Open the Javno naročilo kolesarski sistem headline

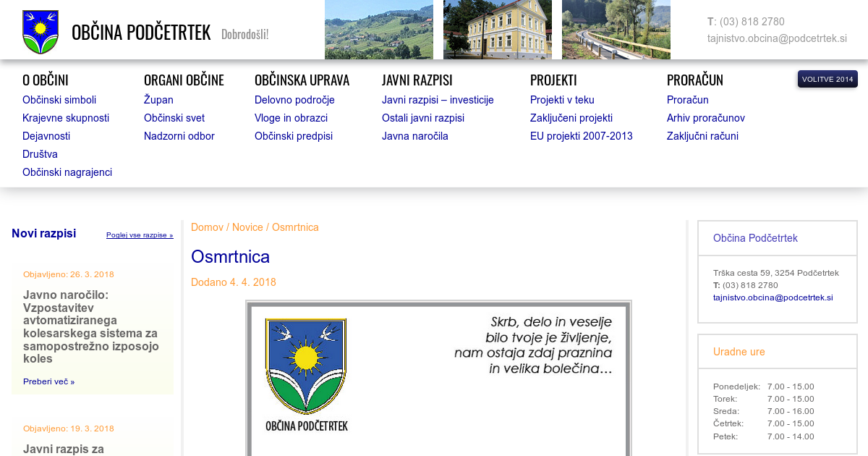[90, 326]
